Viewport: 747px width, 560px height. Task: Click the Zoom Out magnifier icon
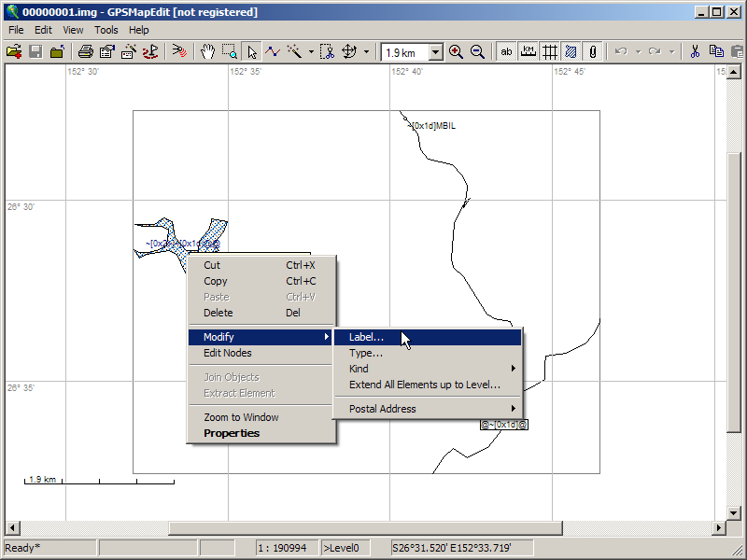(x=477, y=52)
